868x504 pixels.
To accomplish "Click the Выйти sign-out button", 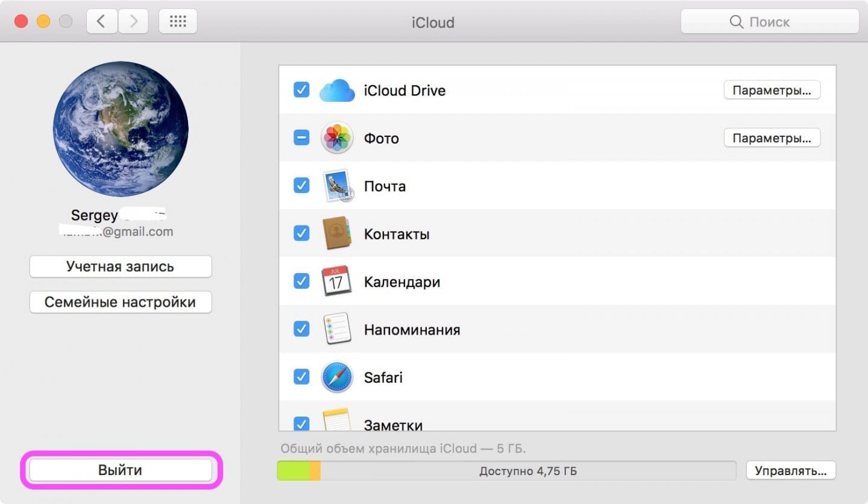I will tap(121, 470).
